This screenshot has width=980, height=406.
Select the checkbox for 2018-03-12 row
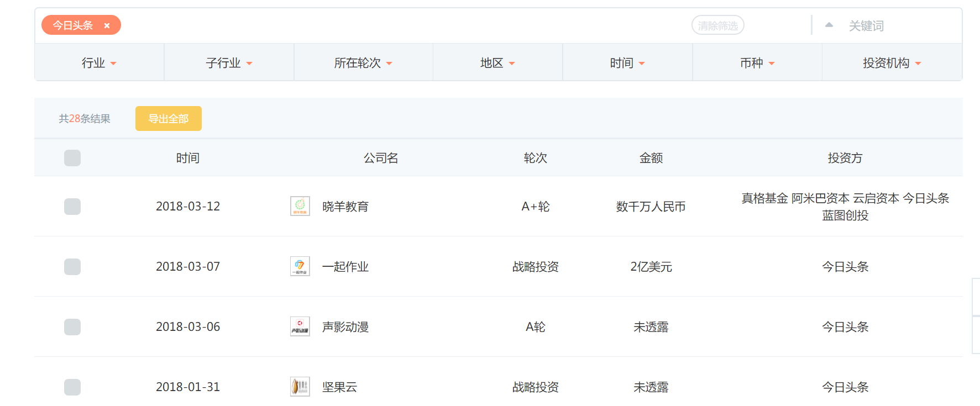click(72, 207)
